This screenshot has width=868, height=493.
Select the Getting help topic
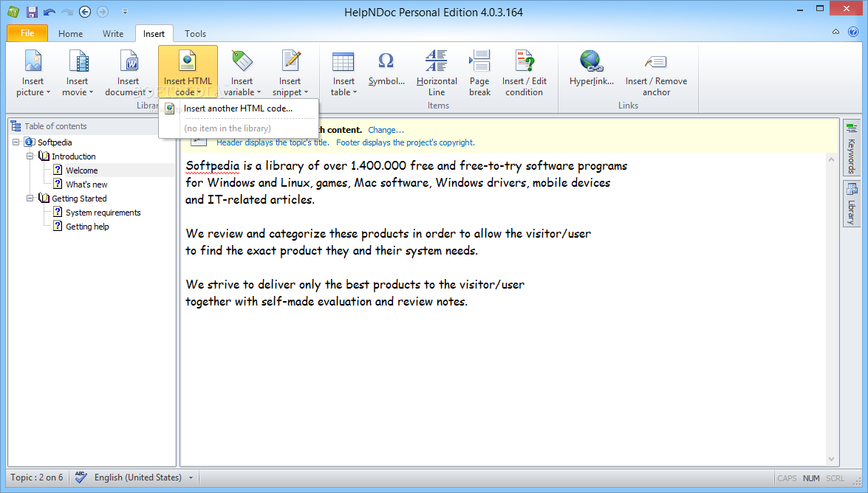pyautogui.click(x=87, y=227)
